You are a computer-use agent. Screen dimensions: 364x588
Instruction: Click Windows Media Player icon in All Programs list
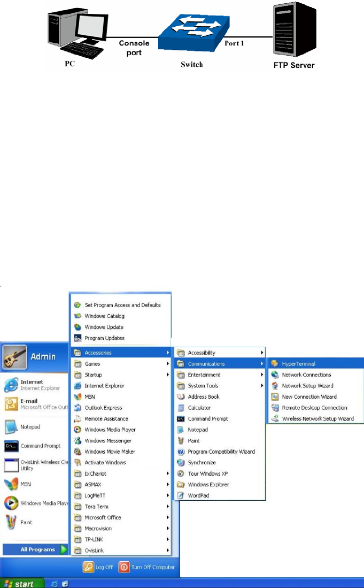pos(78,430)
